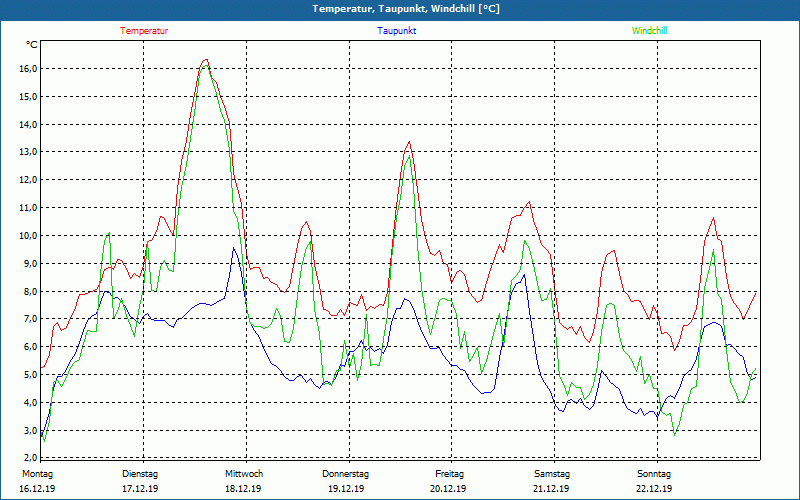This screenshot has width=800, height=500.
Task: Click the blue Taupunkt legend label
Action: pyautogui.click(x=396, y=31)
